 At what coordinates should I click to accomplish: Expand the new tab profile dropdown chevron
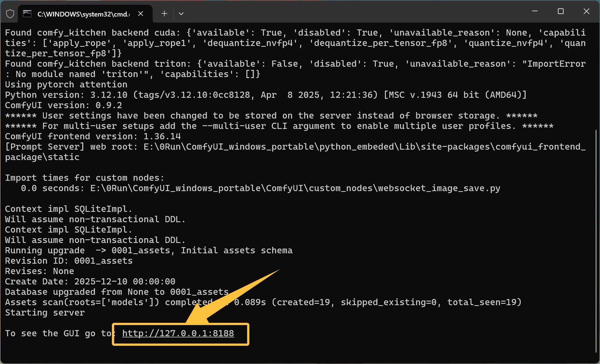click(x=181, y=13)
